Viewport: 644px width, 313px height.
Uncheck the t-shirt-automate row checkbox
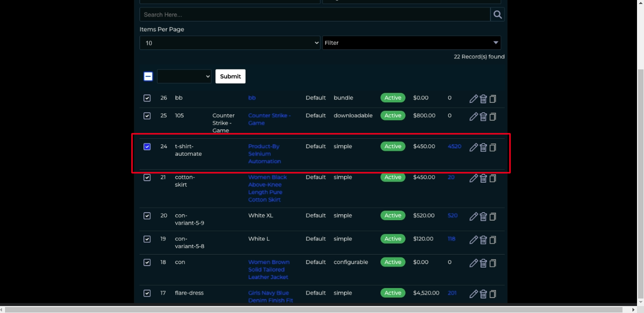pyautogui.click(x=147, y=147)
